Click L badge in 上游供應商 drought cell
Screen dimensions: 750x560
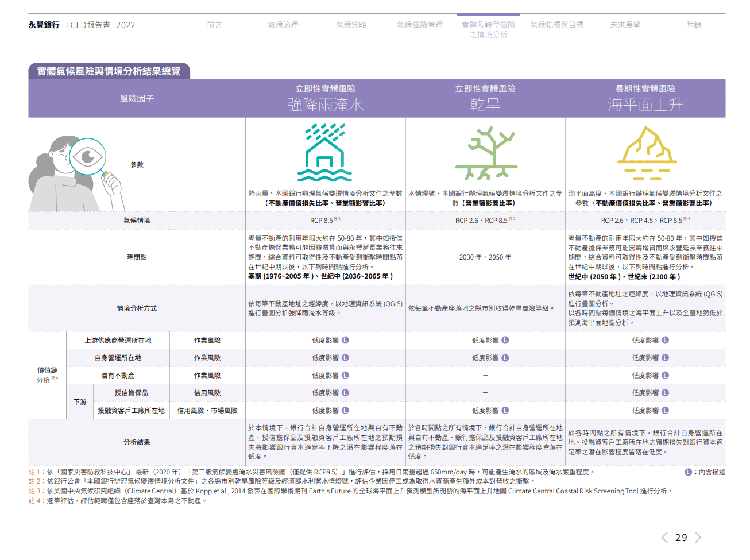(x=505, y=341)
